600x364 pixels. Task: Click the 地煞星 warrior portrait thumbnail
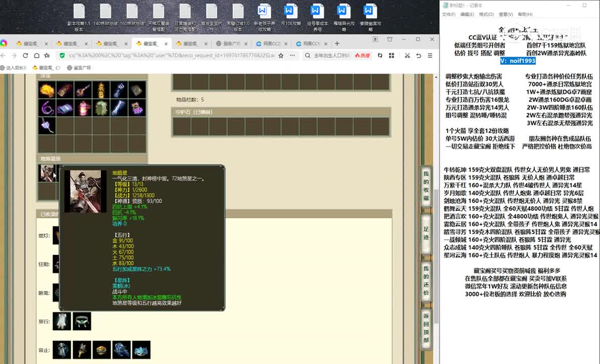[47, 173]
